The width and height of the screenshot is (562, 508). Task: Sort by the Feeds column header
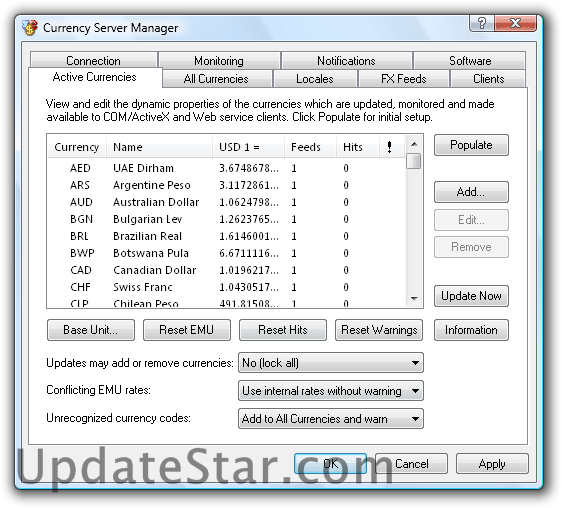click(310, 147)
